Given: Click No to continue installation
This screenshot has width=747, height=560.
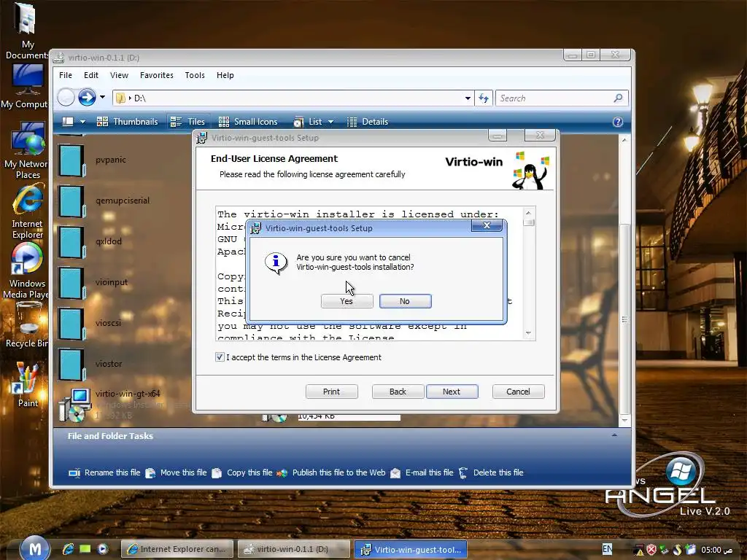Looking at the screenshot, I should (x=405, y=301).
